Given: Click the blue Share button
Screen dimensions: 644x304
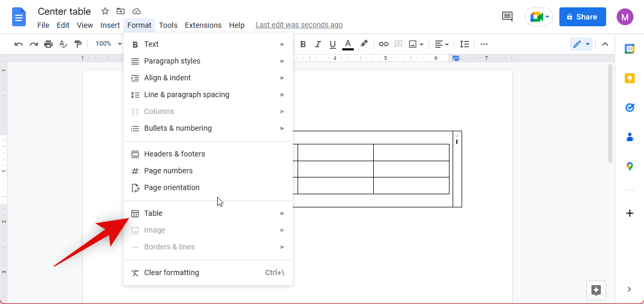Looking at the screenshot, I should pyautogui.click(x=582, y=17).
